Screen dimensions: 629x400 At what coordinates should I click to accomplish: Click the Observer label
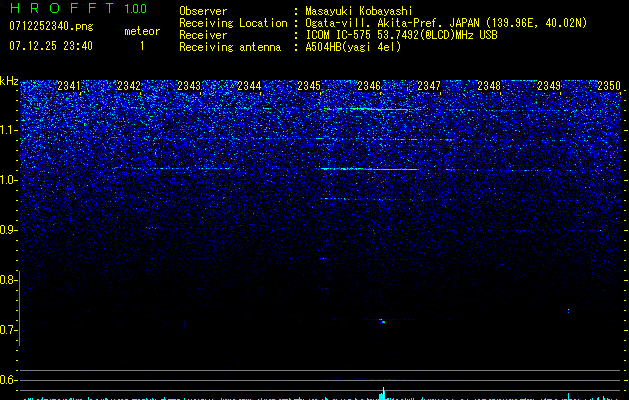203,11
